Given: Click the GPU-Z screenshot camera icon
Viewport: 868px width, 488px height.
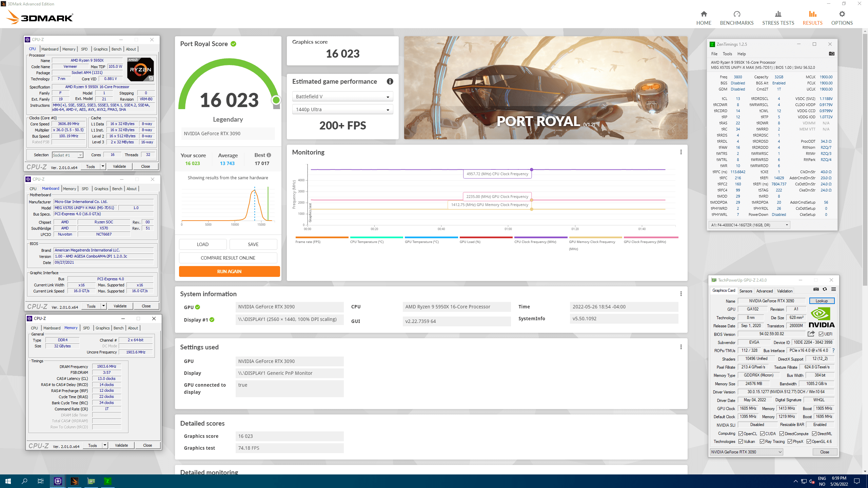Looking at the screenshot, I should point(816,289).
